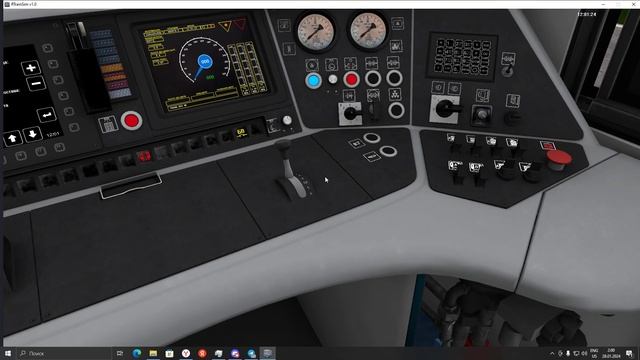
Task: Open the Windows Start menu
Action: 7,353
